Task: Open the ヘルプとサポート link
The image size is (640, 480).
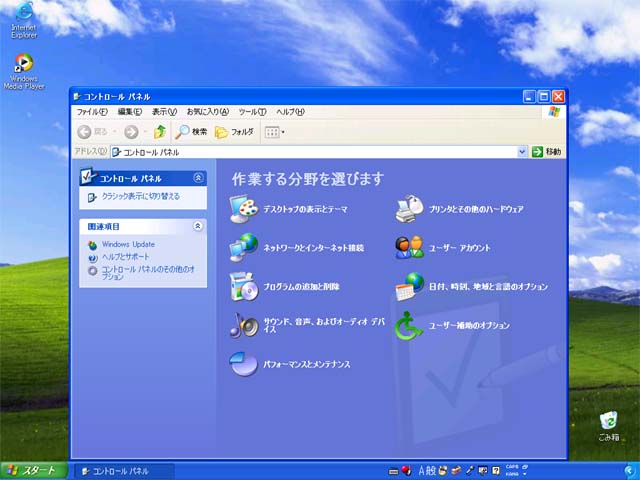Action: 125,257
